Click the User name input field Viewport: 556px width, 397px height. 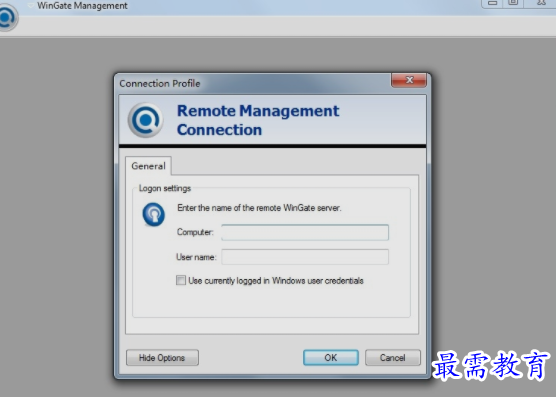pyautogui.click(x=305, y=257)
